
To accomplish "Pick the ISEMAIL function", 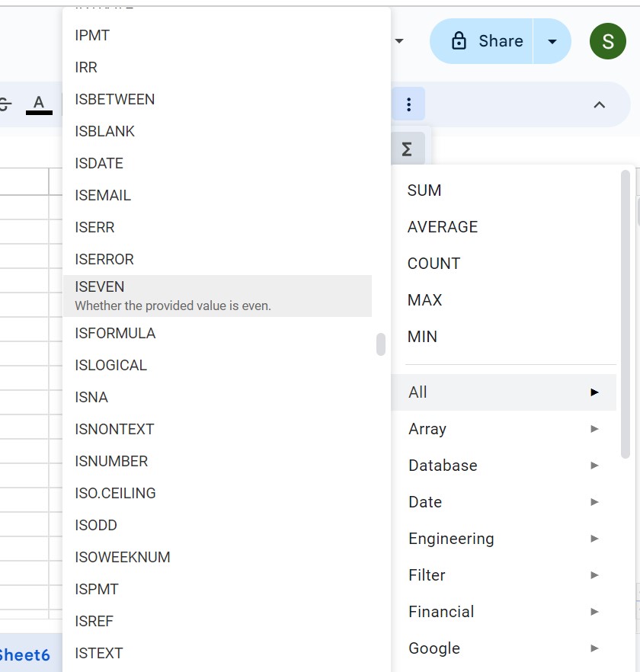I will pos(217,195).
